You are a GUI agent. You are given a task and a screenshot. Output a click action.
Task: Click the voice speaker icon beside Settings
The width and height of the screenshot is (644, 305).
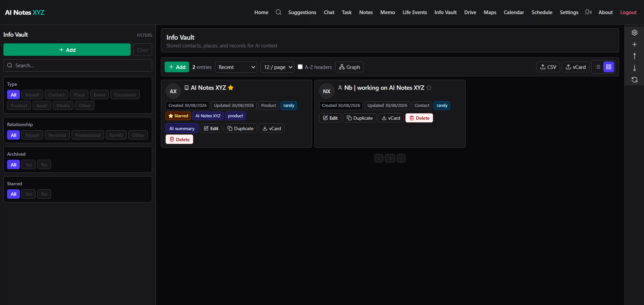coord(588,12)
